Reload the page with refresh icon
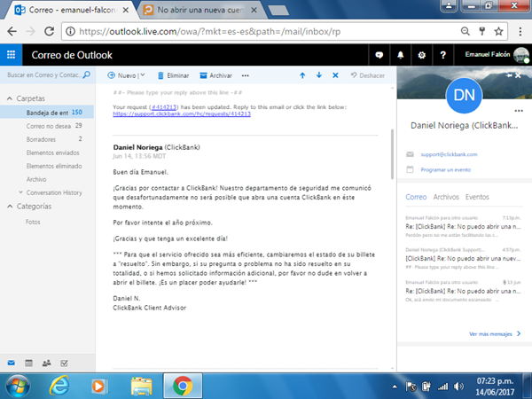Viewport: 532px width, 399px height. point(50,32)
